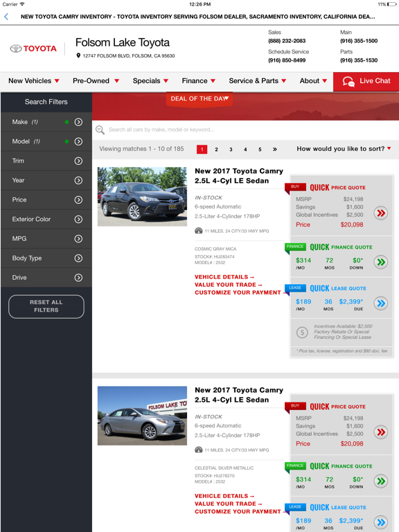Image resolution: width=399 pixels, height=532 pixels.
Task: Open the Service & Parts menu
Action: tap(258, 81)
